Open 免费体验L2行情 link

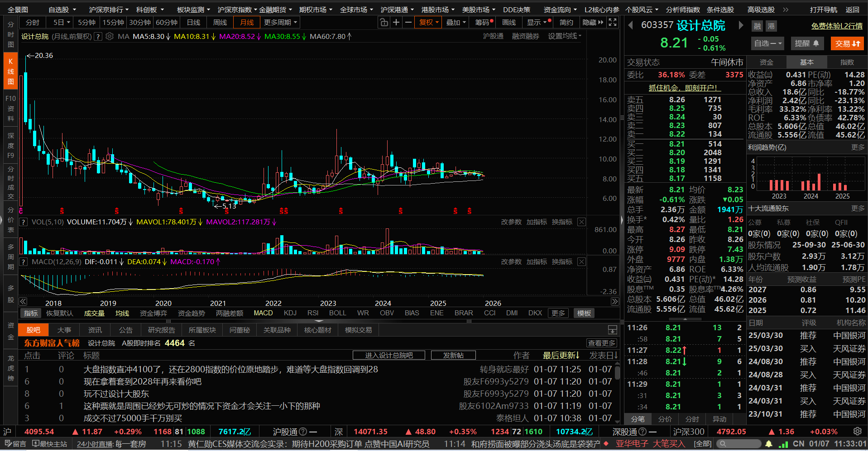point(837,26)
